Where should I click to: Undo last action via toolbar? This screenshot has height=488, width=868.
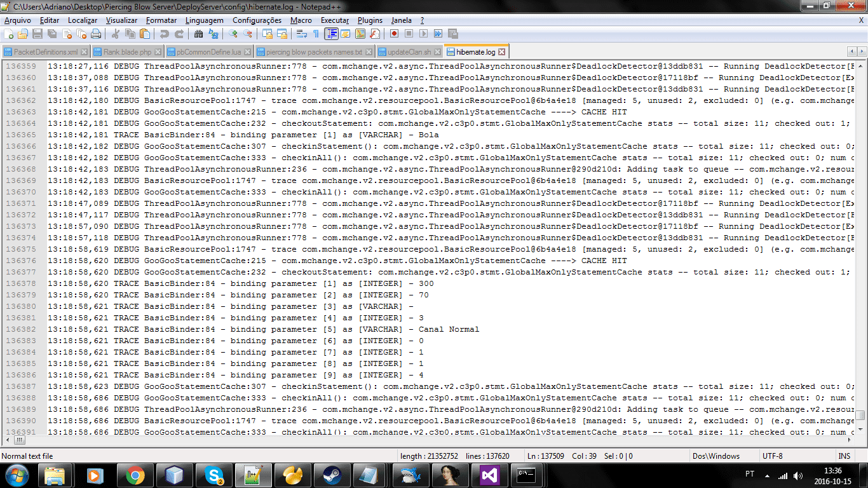[x=164, y=33]
